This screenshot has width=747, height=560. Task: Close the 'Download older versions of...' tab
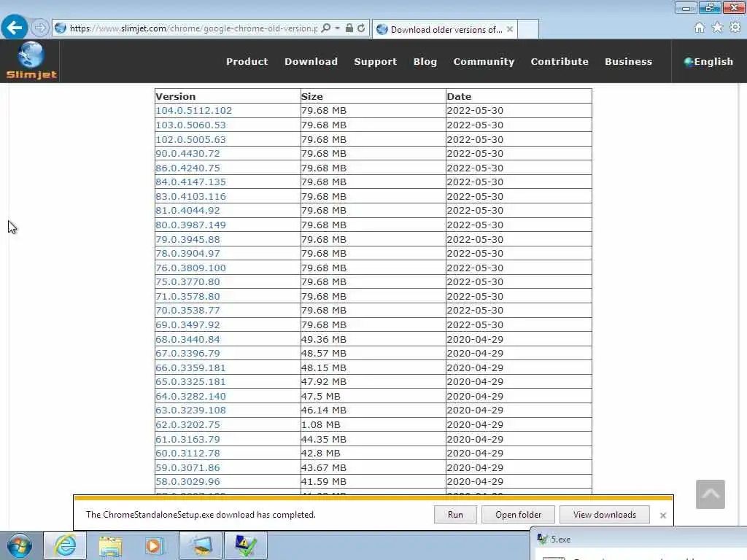(510, 29)
